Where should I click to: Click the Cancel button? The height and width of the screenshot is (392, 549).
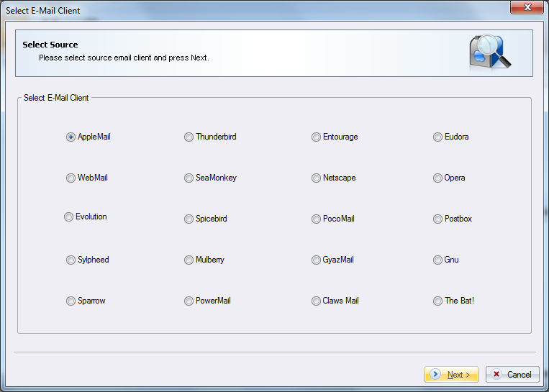[512, 375]
